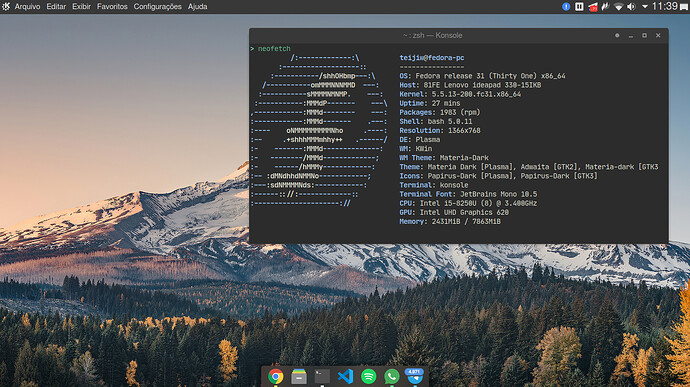The width and height of the screenshot is (690, 387).
Task: Open WhatsApp from the dock
Action: tap(392, 376)
